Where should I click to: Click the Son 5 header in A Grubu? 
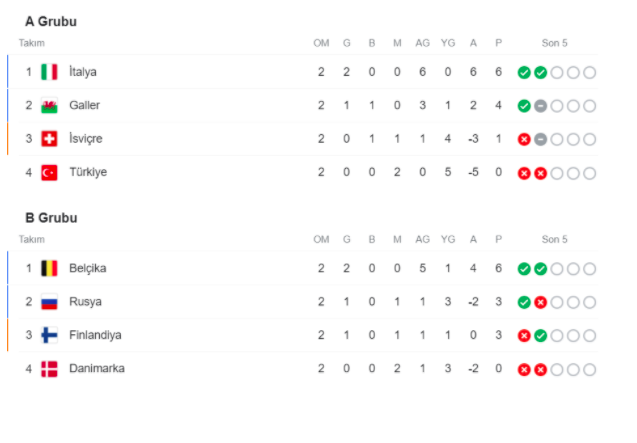click(x=555, y=43)
